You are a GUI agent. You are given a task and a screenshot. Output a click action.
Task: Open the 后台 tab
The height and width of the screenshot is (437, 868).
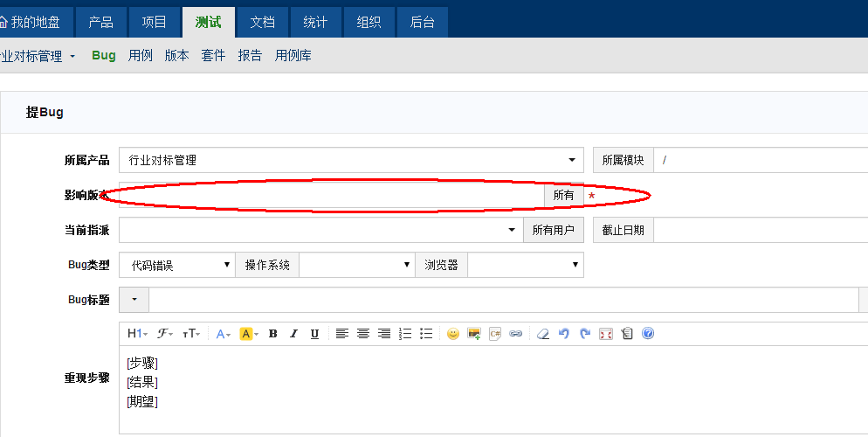tap(422, 22)
